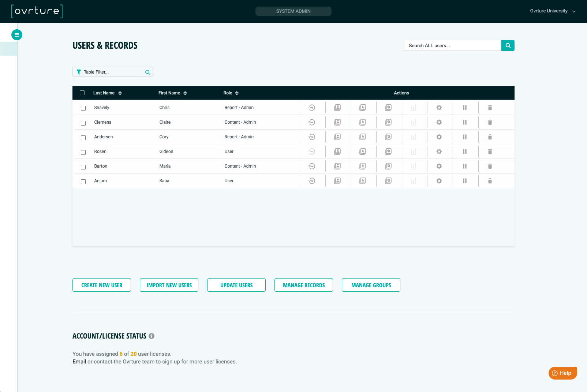Viewport: 587px width, 392px height.
Task: Select the header checkbox to select all users
Action: click(82, 93)
